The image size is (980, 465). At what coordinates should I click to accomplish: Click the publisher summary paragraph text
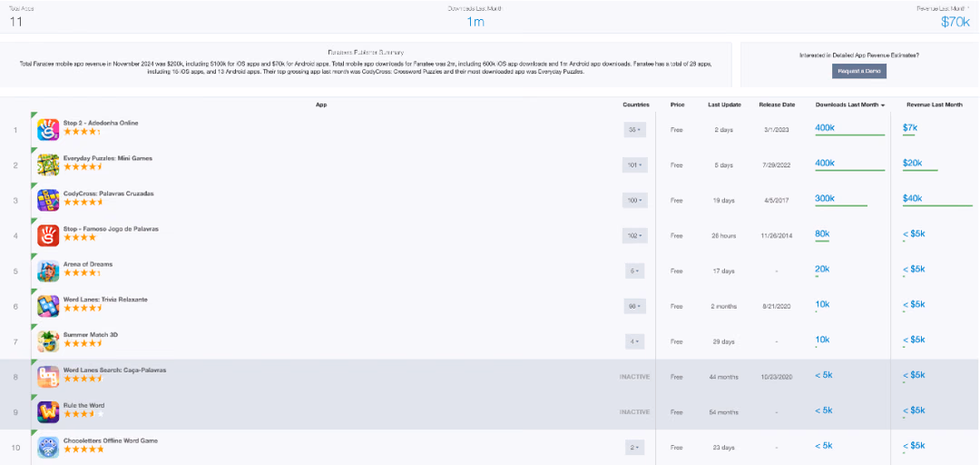[366, 67]
